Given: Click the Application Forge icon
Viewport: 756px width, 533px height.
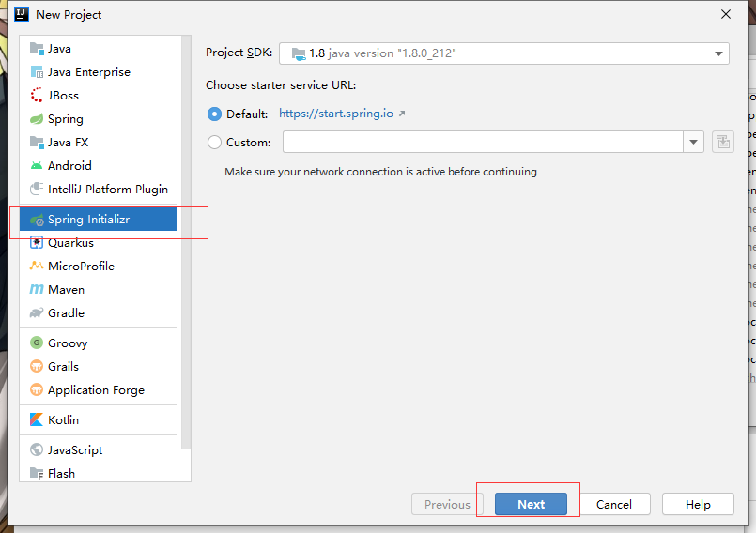Looking at the screenshot, I should pyautogui.click(x=37, y=389).
